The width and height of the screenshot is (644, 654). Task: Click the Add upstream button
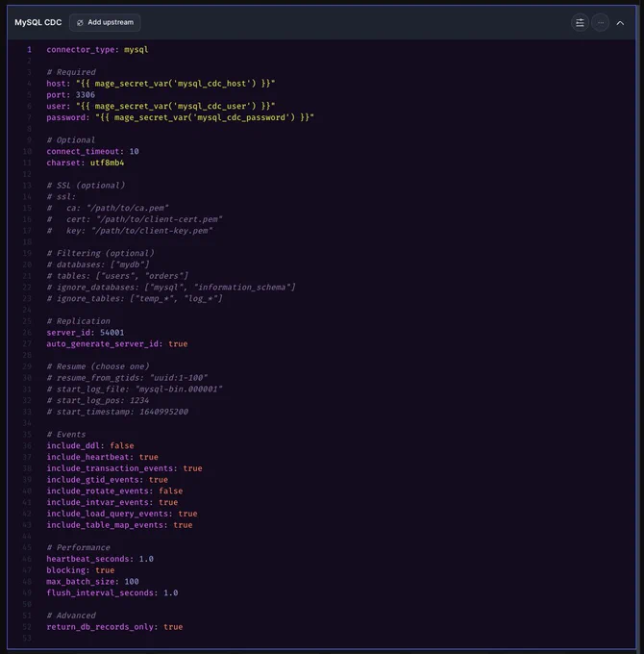105,22
